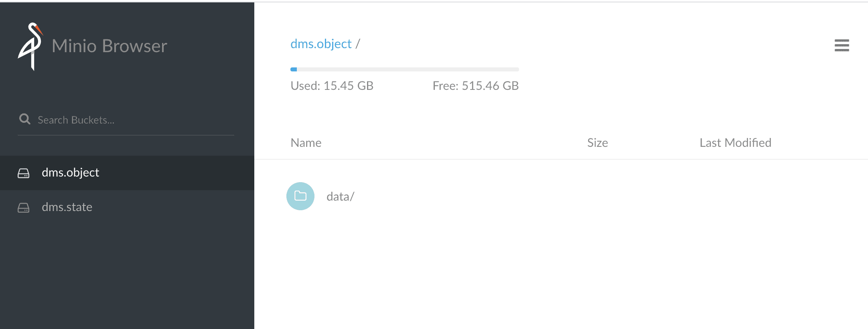The width and height of the screenshot is (868, 329).
Task: Sort objects by Size column
Action: click(x=598, y=143)
